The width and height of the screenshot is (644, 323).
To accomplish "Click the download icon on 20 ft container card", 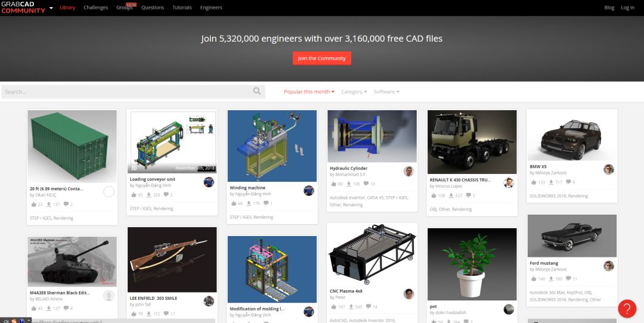I will (x=48, y=204).
